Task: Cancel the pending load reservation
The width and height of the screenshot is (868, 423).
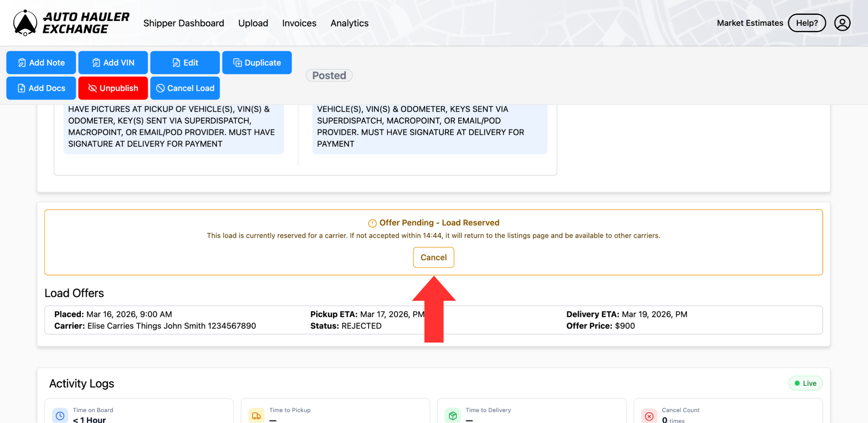Action: point(433,257)
